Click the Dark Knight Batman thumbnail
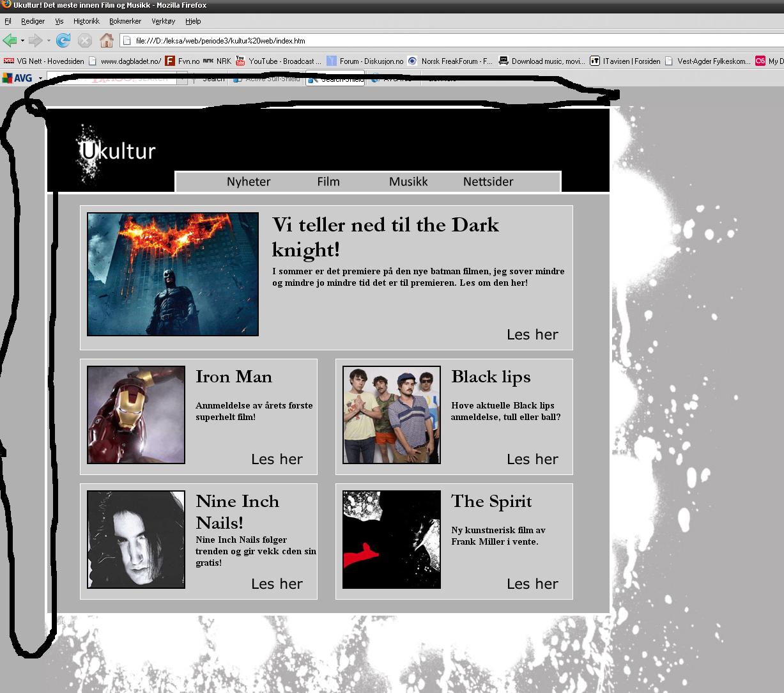 pos(173,274)
